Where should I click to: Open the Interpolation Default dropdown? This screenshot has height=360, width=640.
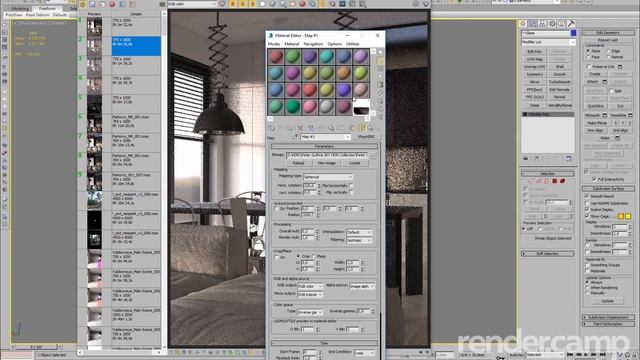359,232
